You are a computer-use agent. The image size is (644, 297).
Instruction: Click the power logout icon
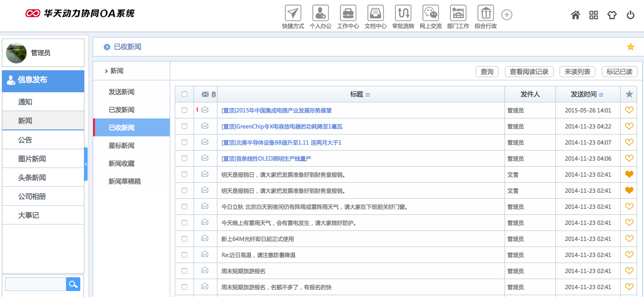[x=631, y=15]
